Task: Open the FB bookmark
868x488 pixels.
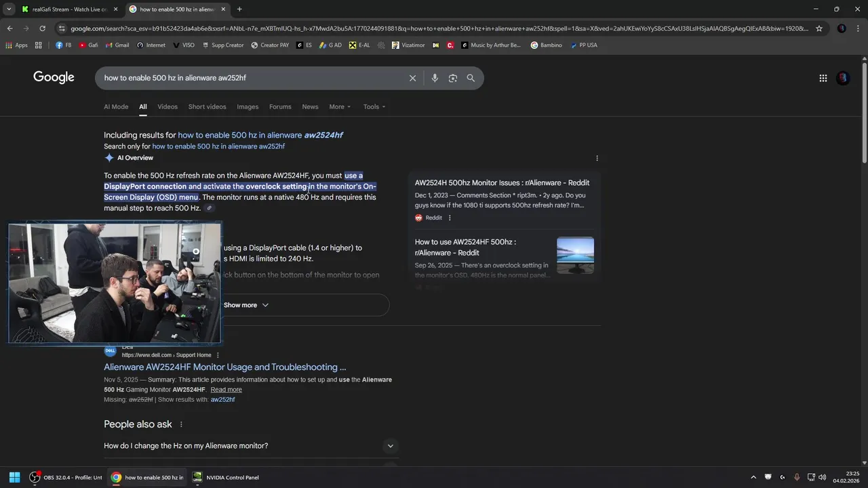Action: pyautogui.click(x=63, y=45)
